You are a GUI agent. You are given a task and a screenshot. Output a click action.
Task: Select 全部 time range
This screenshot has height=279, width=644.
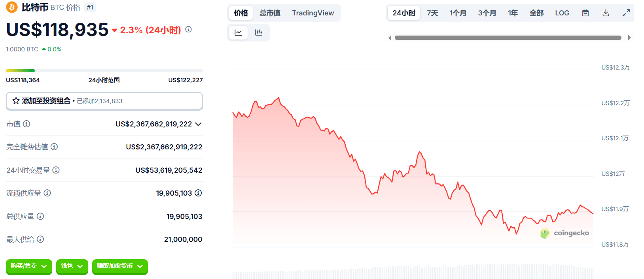(536, 13)
